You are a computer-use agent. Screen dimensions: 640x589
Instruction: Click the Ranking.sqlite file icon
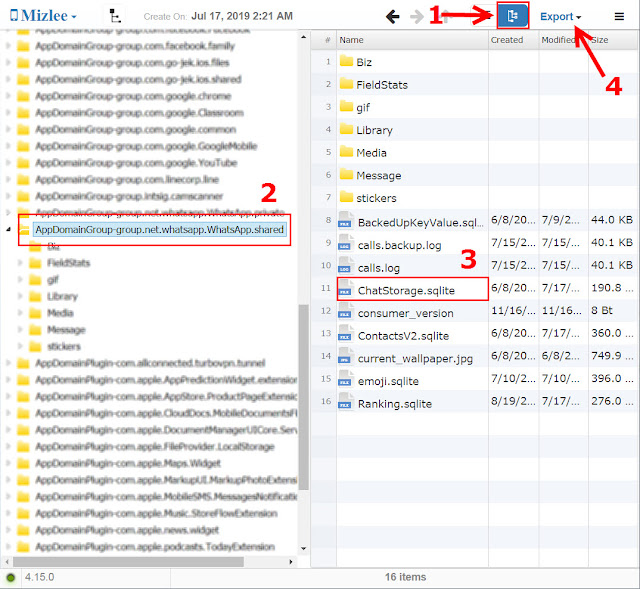click(x=345, y=402)
